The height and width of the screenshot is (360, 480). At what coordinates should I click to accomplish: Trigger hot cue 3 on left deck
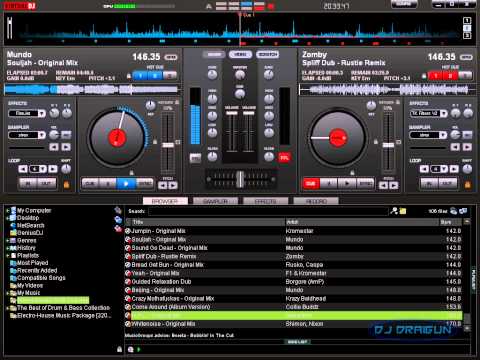[x=170, y=76]
